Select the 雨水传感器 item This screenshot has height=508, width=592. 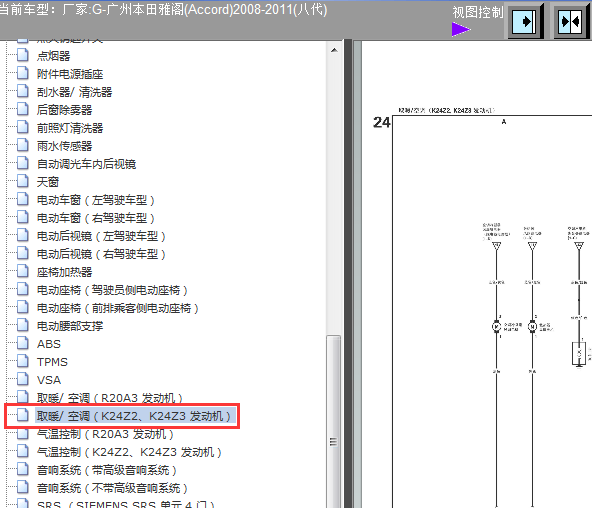(x=64, y=146)
